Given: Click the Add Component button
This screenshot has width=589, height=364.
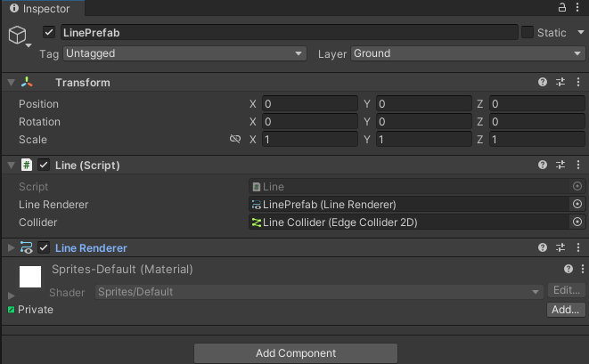Looking at the screenshot, I should point(296,353).
